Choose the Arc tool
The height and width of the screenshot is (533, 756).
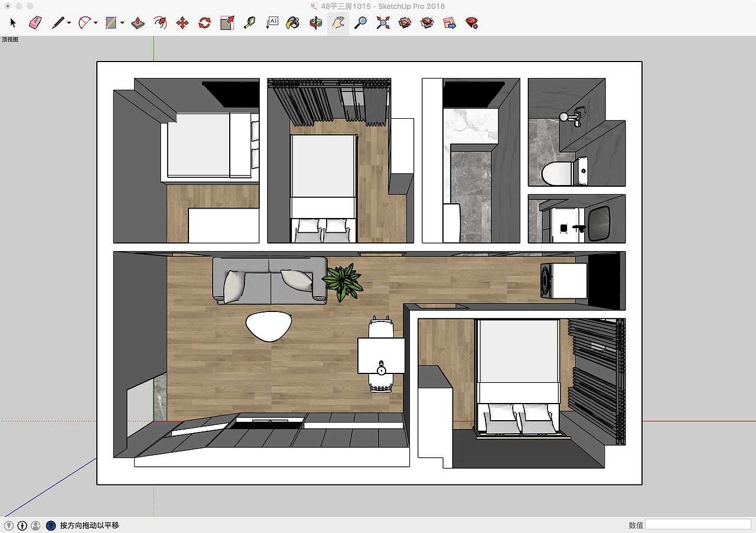click(x=84, y=23)
